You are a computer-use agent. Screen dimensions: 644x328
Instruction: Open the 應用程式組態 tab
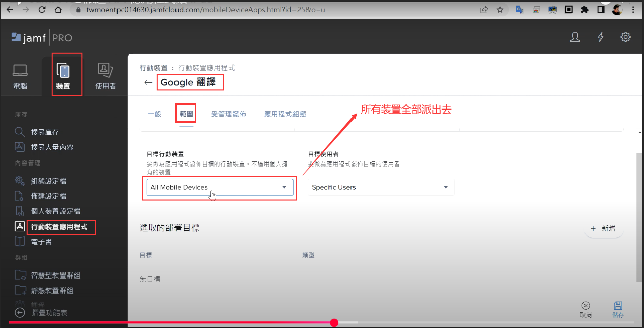point(285,114)
